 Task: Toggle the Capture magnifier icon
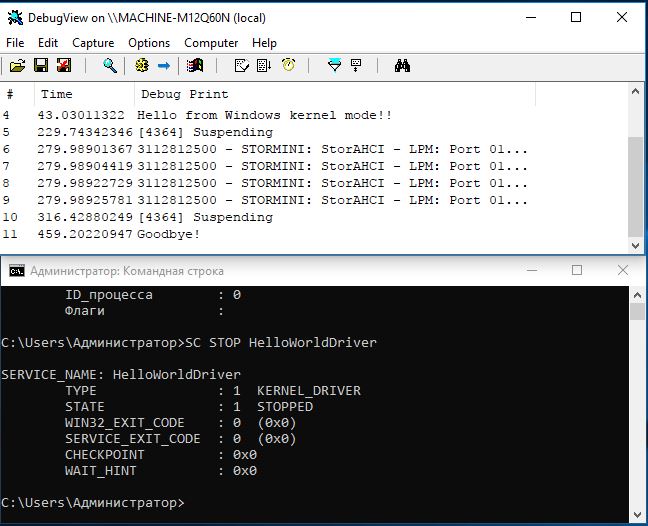pos(110,65)
